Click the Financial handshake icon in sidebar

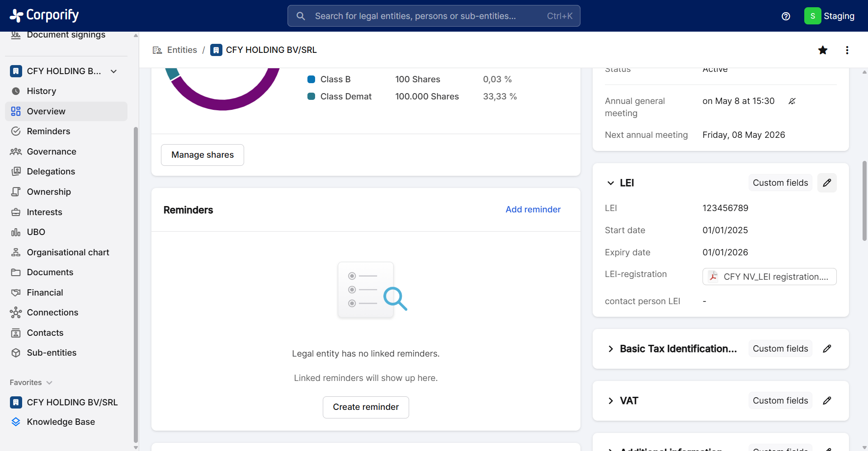[x=16, y=292]
